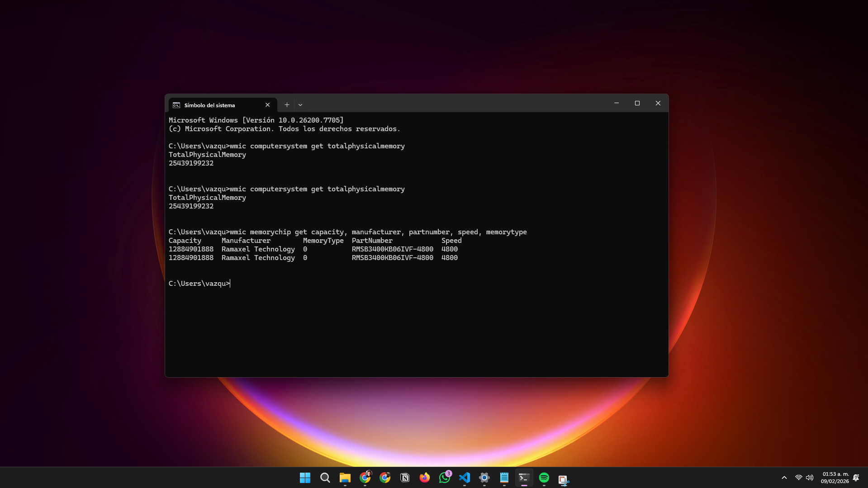Expand hidden icons in the system tray
The width and height of the screenshot is (868, 488).
(x=784, y=478)
